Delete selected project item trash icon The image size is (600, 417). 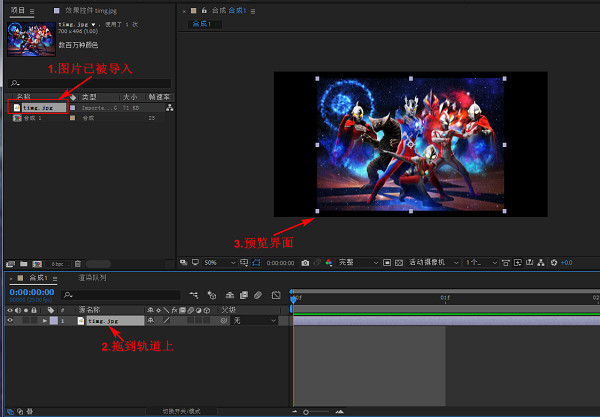tap(78, 264)
